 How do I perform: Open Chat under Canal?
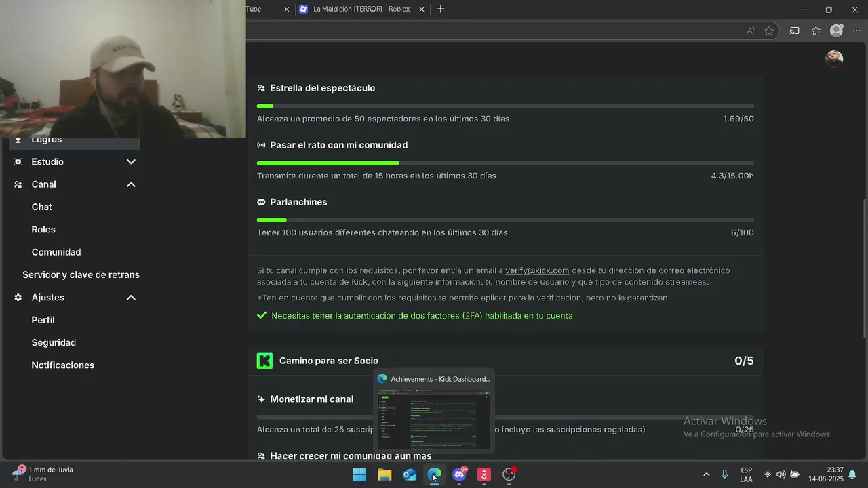(41, 207)
